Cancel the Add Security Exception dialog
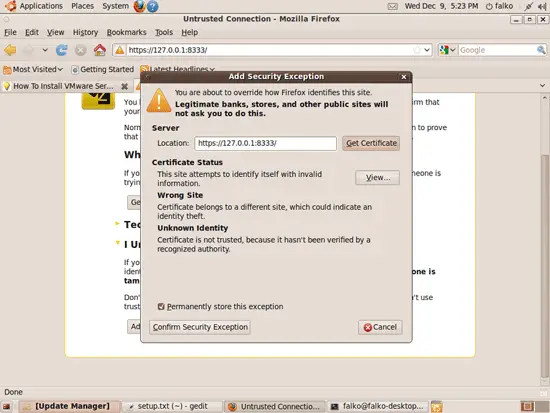The width and height of the screenshot is (550, 413). tap(380, 327)
